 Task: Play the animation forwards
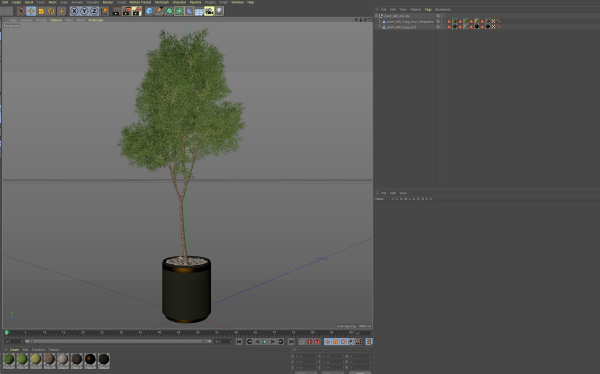(265, 341)
